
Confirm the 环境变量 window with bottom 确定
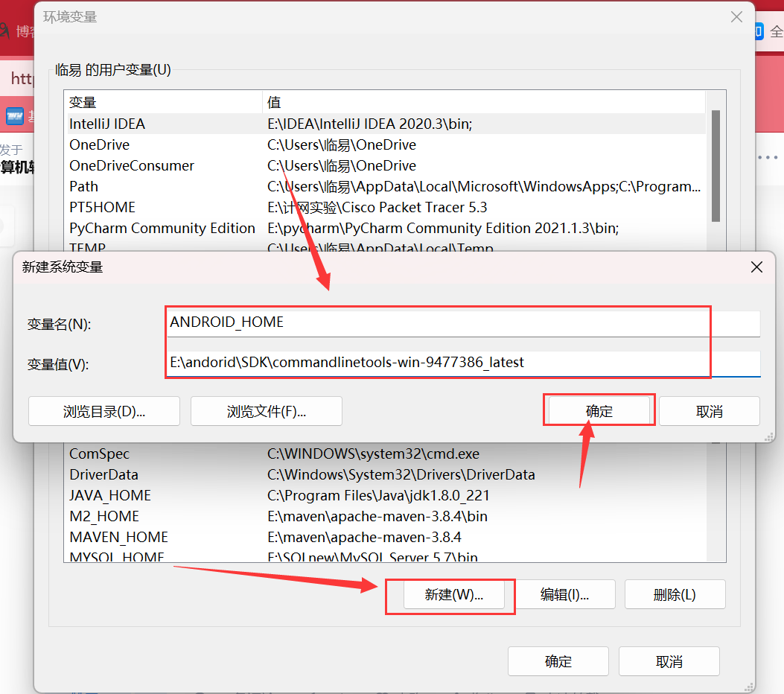tap(558, 661)
